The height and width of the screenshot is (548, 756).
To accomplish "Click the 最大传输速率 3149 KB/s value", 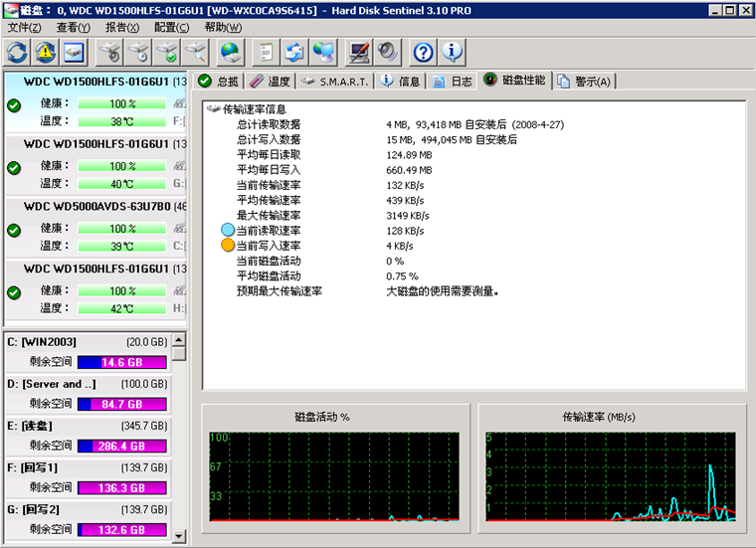I will 408,215.
